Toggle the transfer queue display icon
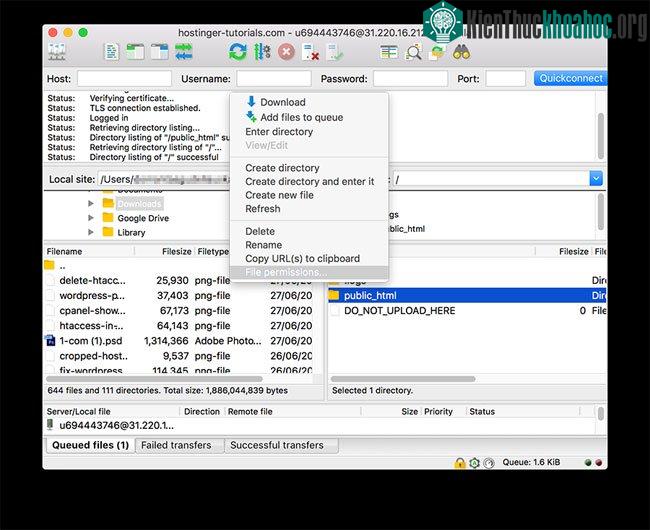This screenshot has width=650, height=530. coord(184,52)
